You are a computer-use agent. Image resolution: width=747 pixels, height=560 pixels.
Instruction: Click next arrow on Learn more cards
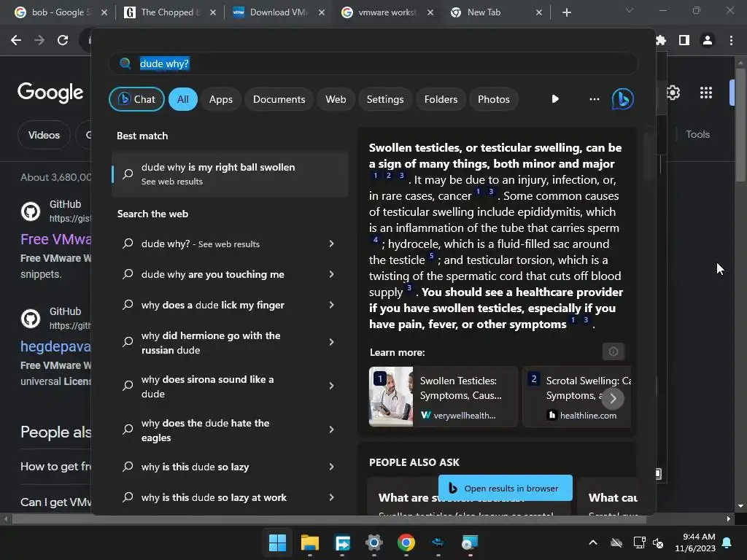click(613, 399)
